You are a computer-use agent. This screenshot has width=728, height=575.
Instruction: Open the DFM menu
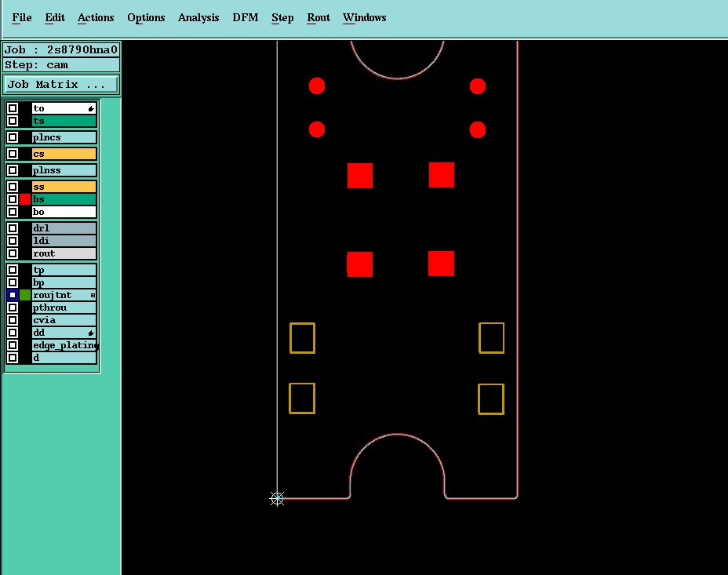point(245,17)
